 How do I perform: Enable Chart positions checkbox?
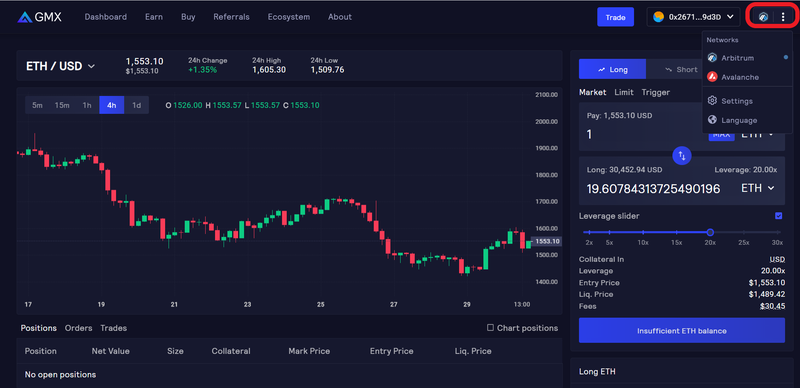[490, 328]
